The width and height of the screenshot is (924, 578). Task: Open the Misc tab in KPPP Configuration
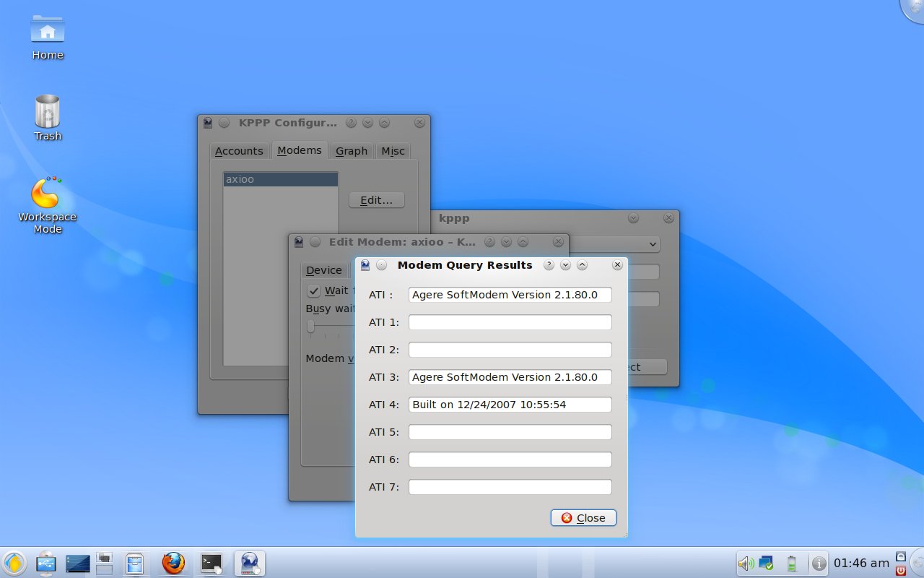tap(393, 150)
